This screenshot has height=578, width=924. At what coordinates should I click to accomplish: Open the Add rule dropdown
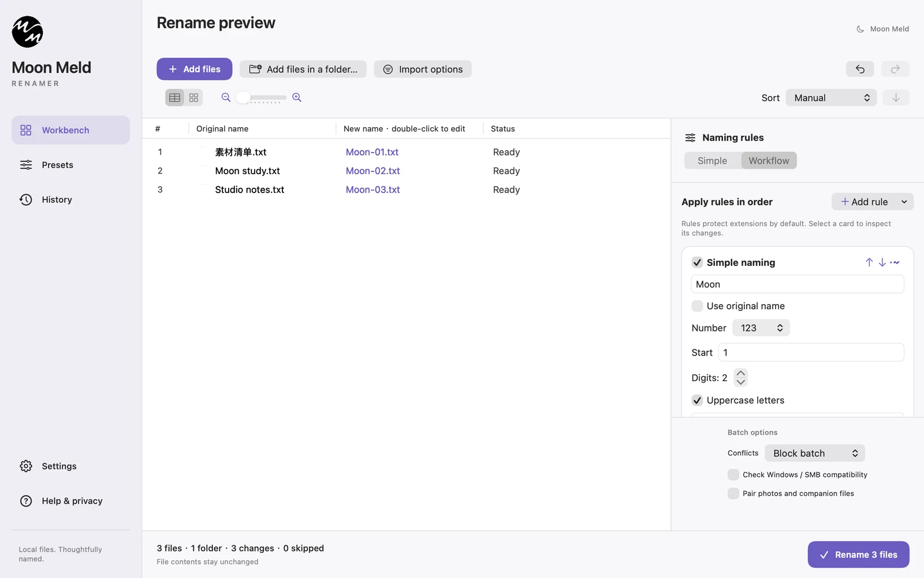[x=873, y=202]
